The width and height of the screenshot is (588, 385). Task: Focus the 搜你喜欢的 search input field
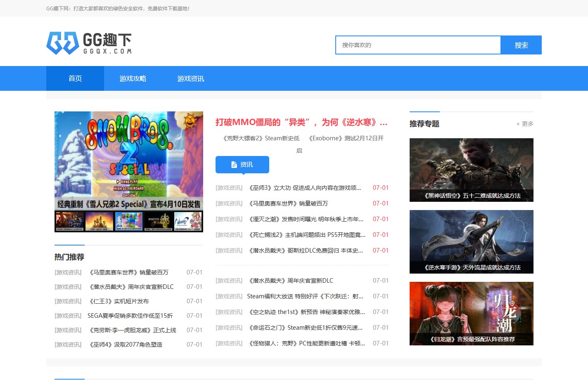tap(418, 45)
